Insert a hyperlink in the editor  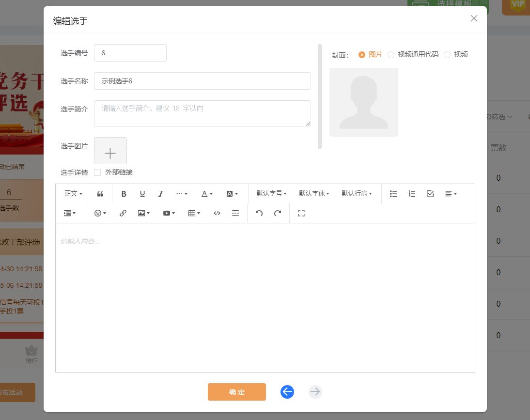point(123,213)
